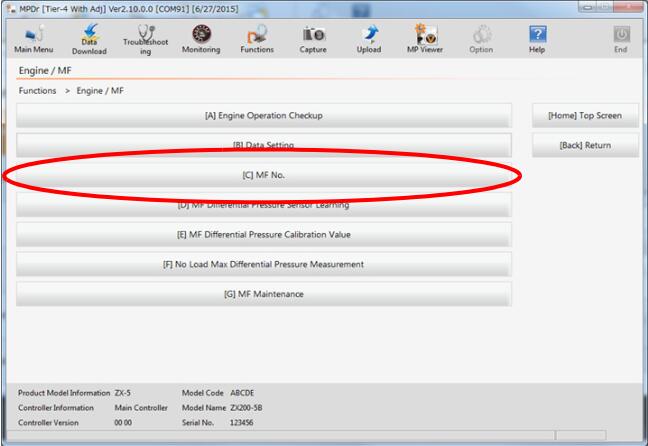This screenshot has height=446, width=648.
Task: Open the Main Menu toolbar icon
Action: point(33,39)
